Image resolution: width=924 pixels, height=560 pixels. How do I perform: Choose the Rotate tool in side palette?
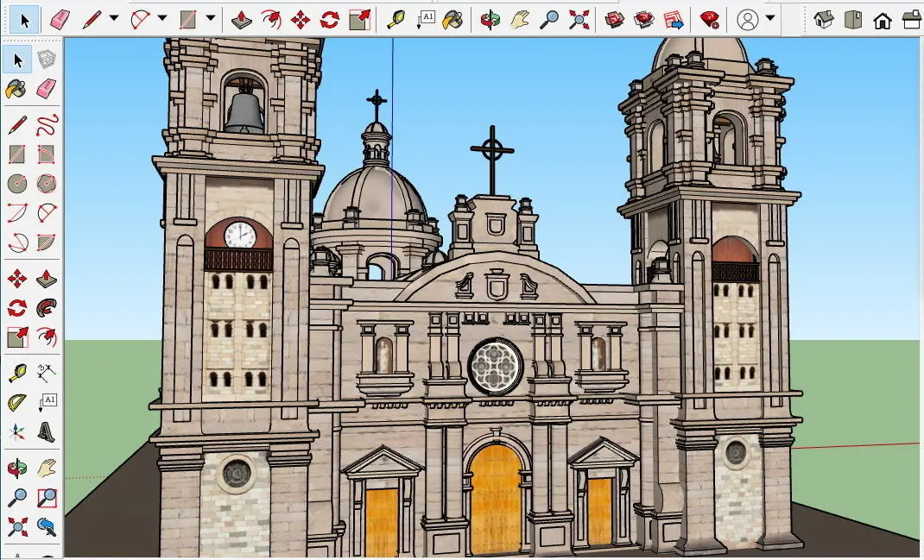(17, 307)
